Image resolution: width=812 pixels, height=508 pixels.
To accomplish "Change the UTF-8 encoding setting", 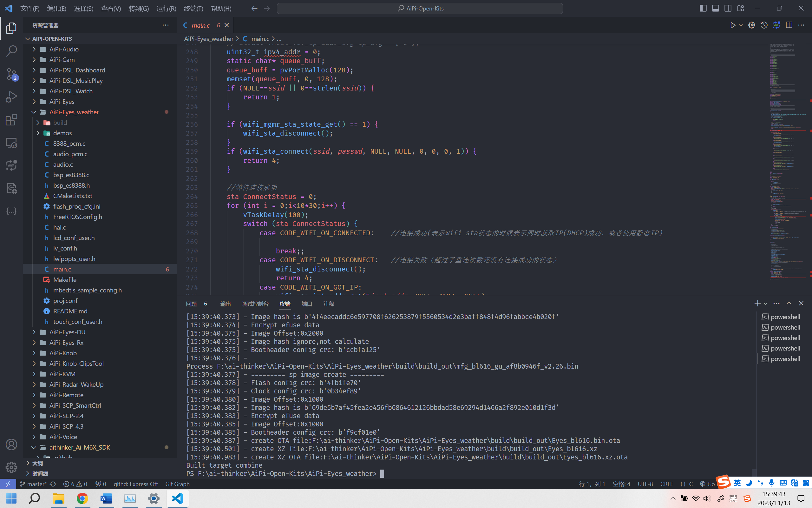I will pyautogui.click(x=645, y=484).
